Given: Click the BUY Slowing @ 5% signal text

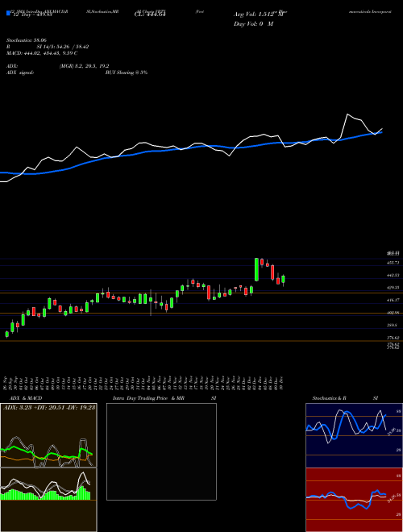Looking at the screenshot, I should click(x=127, y=73).
